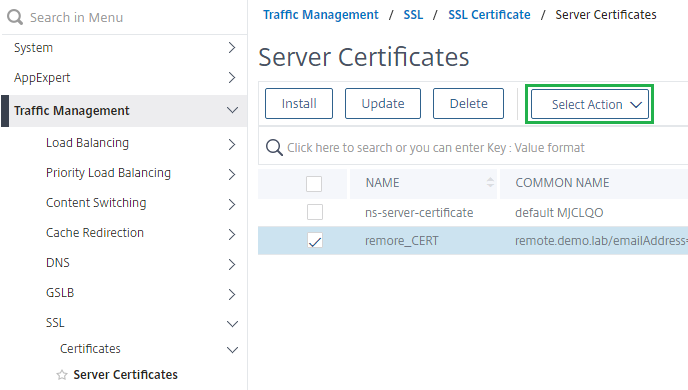This screenshot has width=688, height=390.
Task: Expand the AppExpert menu chevron
Action: coord(232,78)
